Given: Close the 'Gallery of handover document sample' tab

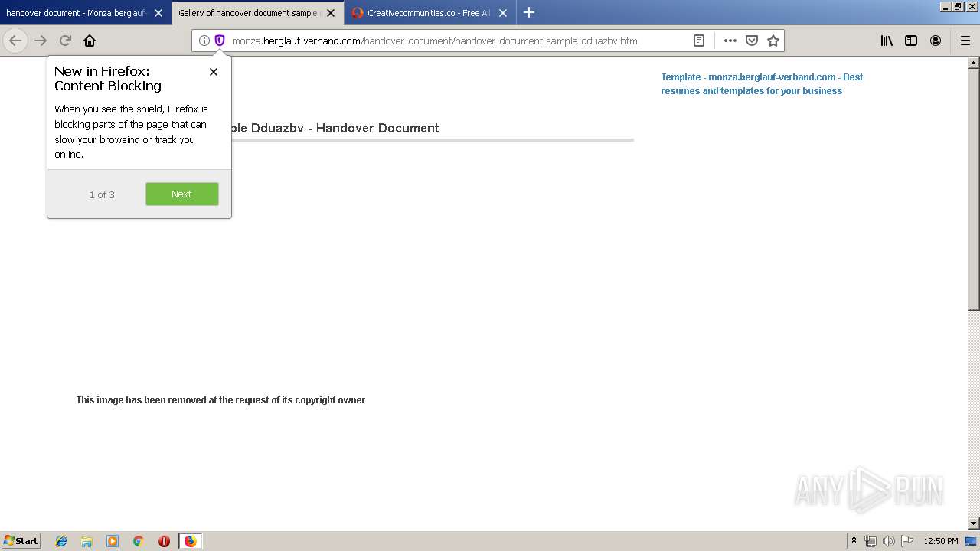Looking at the screenshot, I should [331, 13].
